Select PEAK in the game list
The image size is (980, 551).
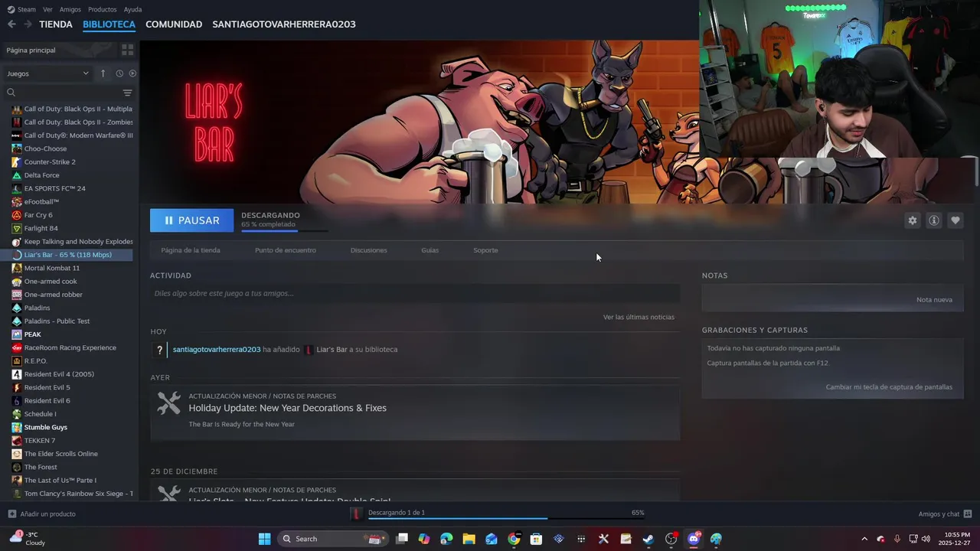(32, 334)
